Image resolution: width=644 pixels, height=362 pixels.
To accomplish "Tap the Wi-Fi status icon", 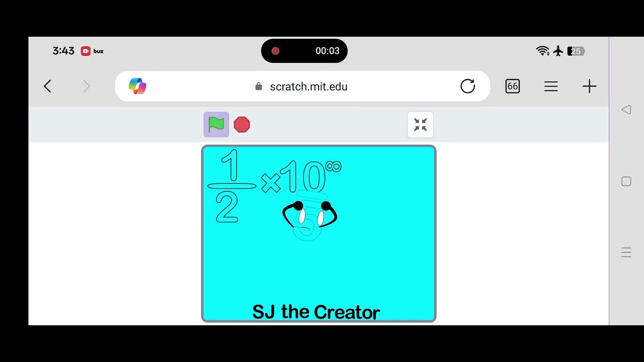I will click(542, 51).
